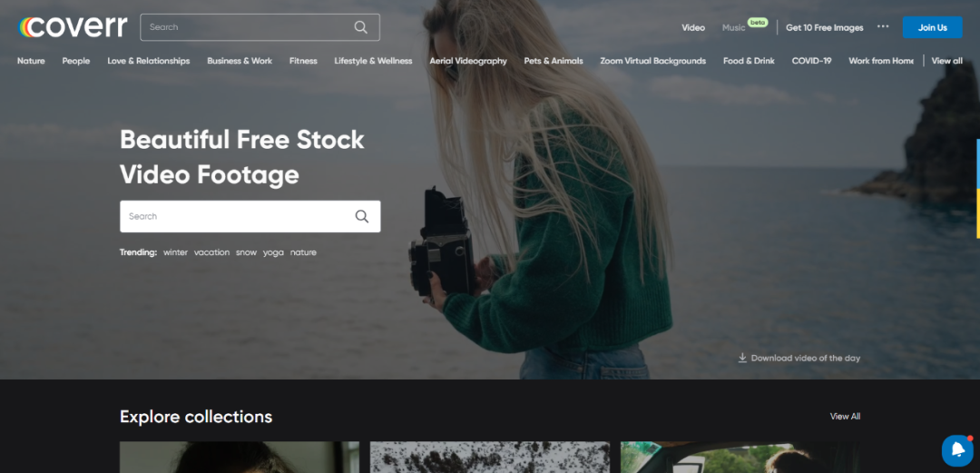Select trending tag winter
Image resolution: width=980 pixels, height=473 pixels.
pyautogui.click(x=175, y=252)
